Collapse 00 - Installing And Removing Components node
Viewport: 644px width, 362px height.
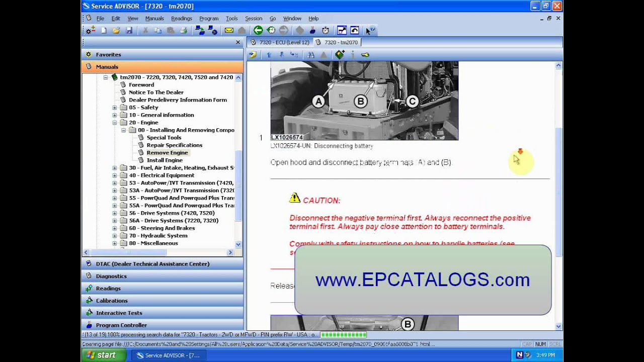pyautogui.click(x=124, y=130)
